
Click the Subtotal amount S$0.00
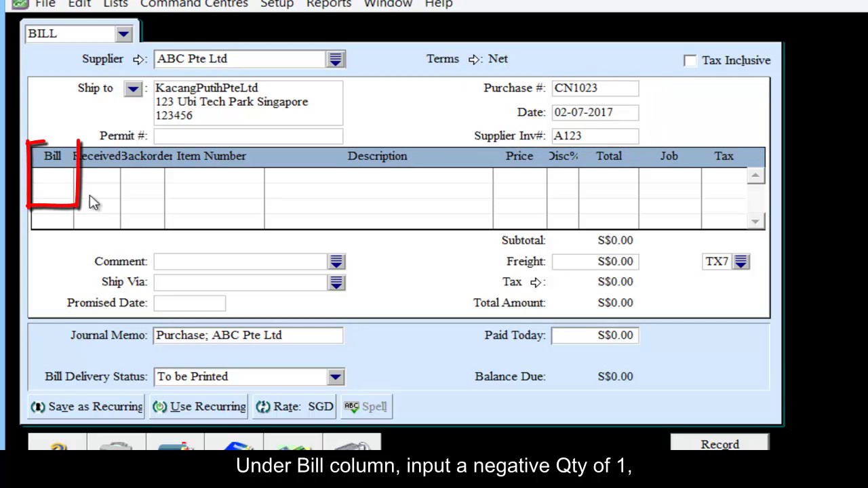[615, 241]
